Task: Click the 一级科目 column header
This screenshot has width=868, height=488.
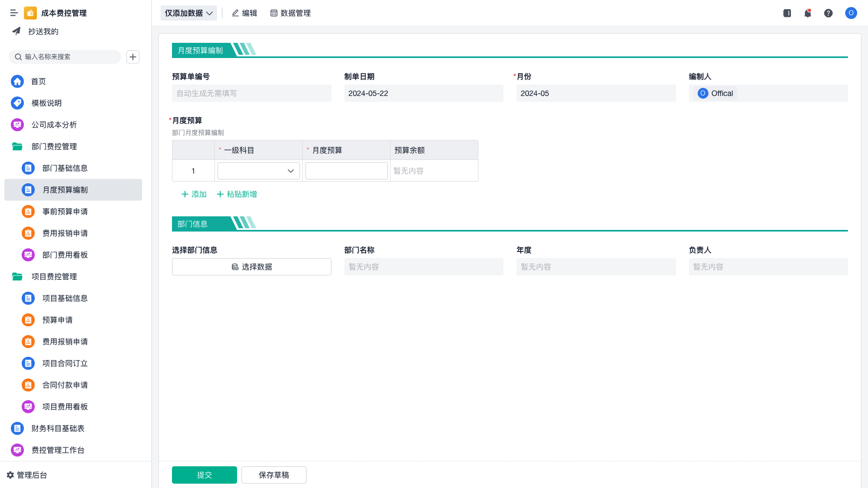Action: [259, 150]
